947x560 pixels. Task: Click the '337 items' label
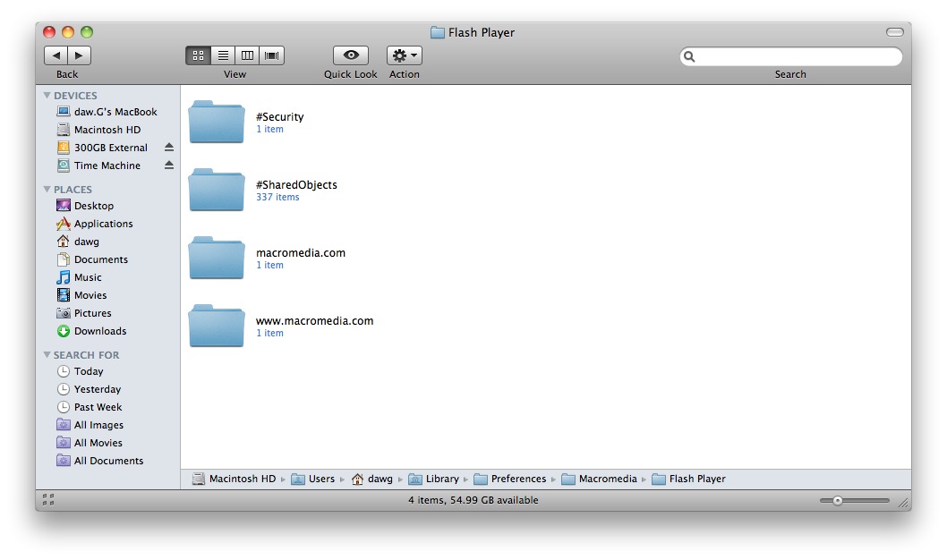(277, 198)
